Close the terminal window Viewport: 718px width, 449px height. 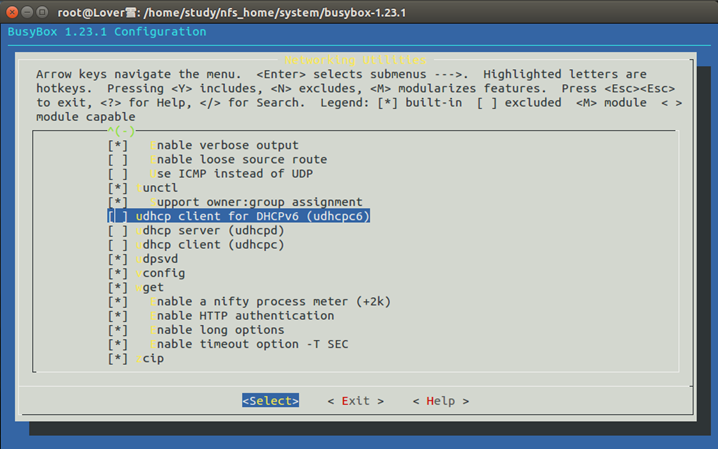point(13,10)
